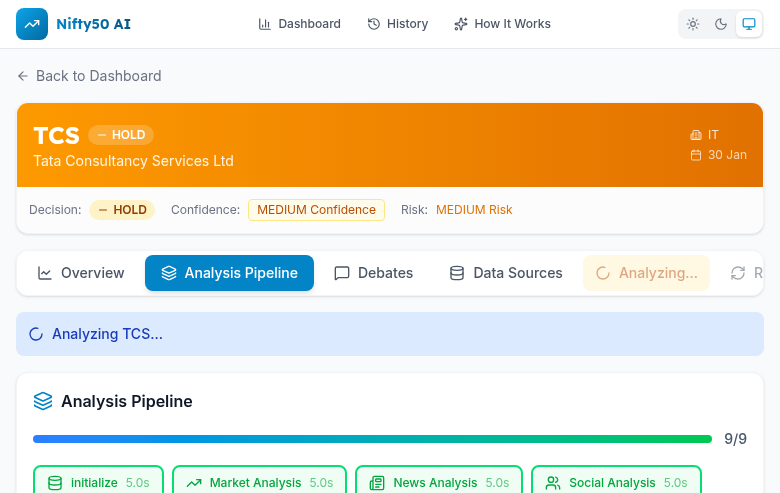Click the MEDIUM Confidence badge
The height and width of the screenshot is (493, 780).
click(x=316, y=210)
